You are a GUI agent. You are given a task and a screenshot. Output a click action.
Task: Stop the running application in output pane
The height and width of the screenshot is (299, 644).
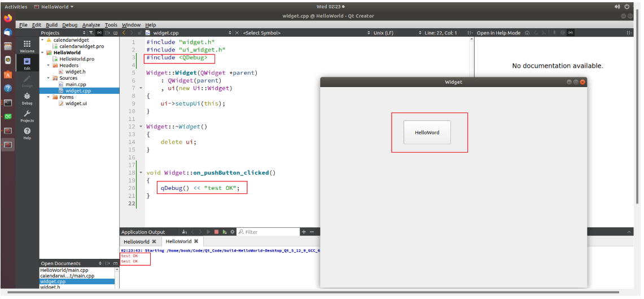[216, 232]
